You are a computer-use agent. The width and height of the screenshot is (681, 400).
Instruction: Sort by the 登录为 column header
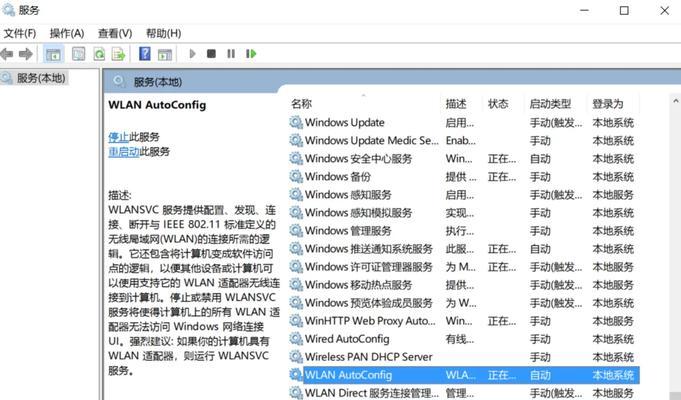coord(608,104)
